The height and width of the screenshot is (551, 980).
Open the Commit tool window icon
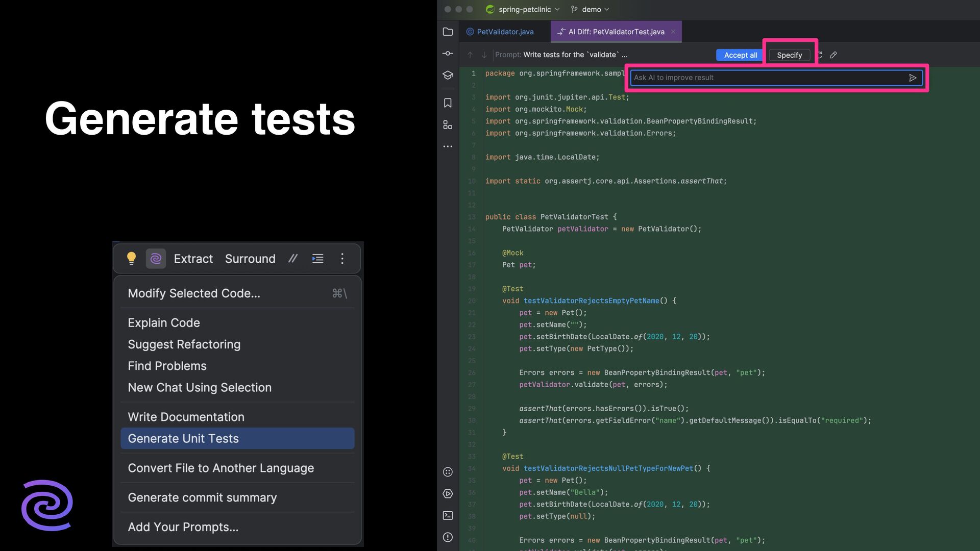(x=448, y=54)
